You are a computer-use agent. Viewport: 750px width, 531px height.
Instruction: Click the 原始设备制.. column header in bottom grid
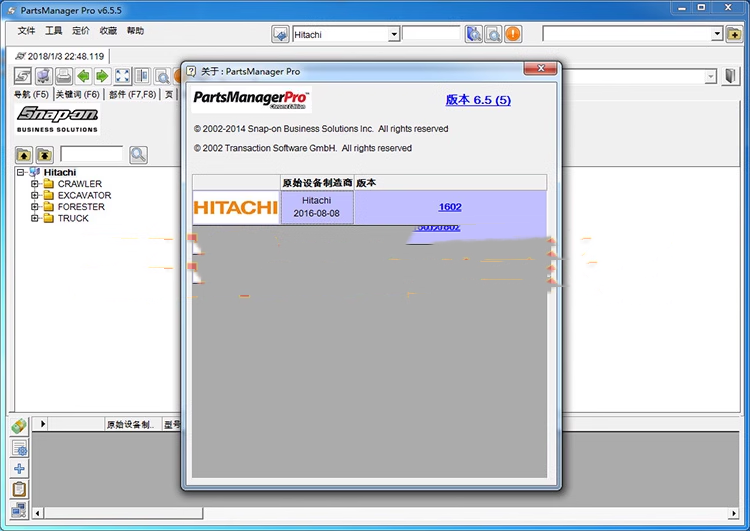(133, 424)
